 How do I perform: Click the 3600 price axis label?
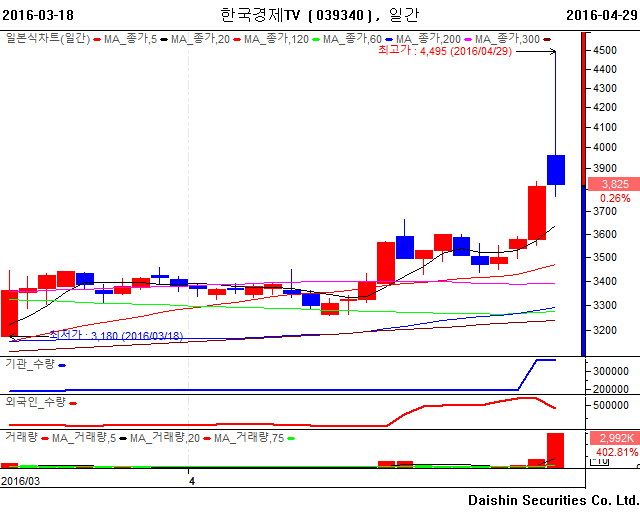coord(605,234)
